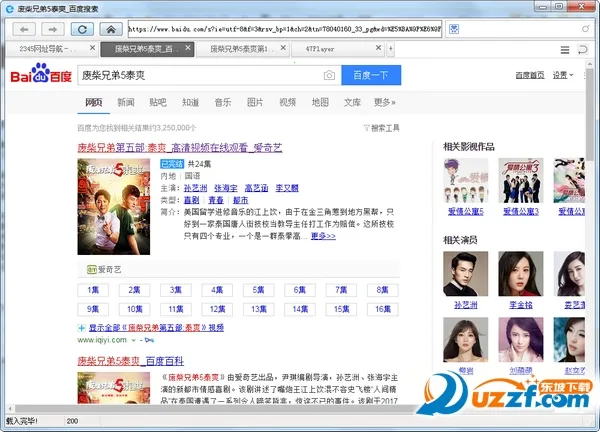The height and width of the screenshot is (432, 600).
Task: Click the browser Forward arrow button
Action: tap(53, 29)
